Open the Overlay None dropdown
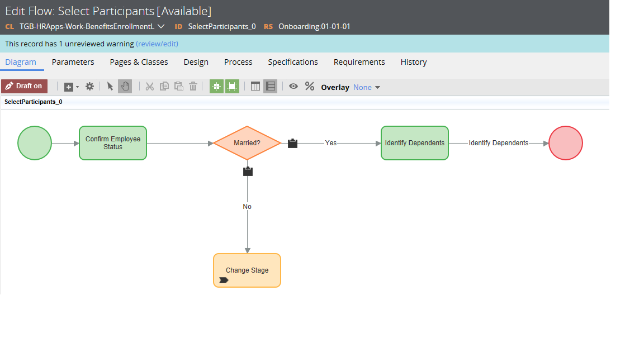 click(x=367, y=87)
